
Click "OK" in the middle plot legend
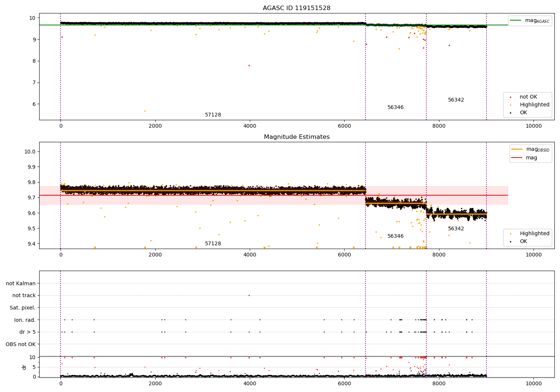523,242
